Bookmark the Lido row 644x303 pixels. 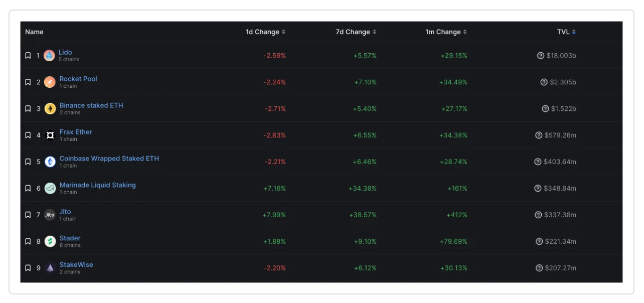(x=28, y=56)
